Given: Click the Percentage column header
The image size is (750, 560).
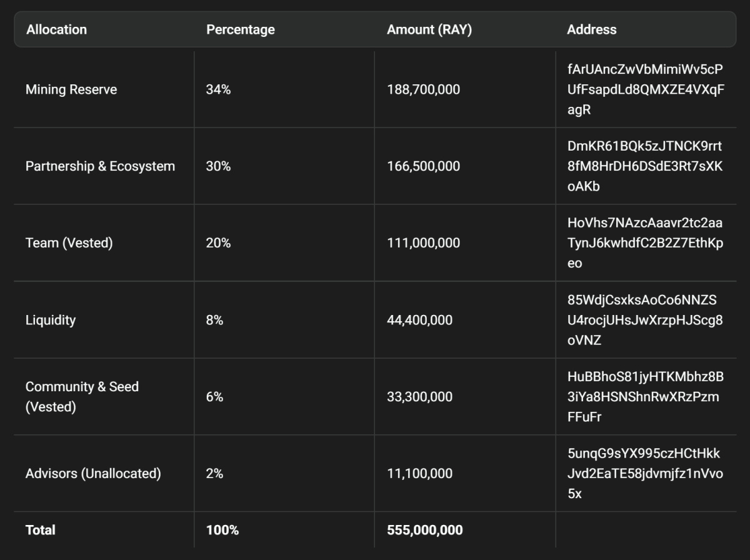Looking at the screenshot, I should (x=240, y=29).
